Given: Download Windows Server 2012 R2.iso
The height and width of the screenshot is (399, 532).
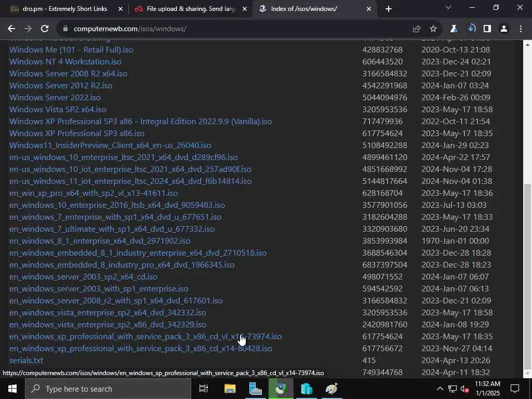Looking at the screenshot, I should [61, 86].
